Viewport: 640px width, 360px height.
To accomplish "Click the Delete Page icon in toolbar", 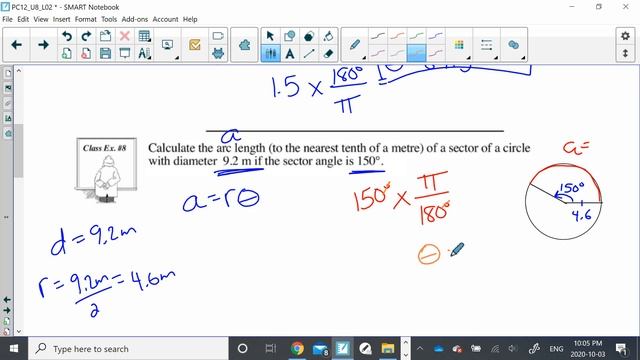I will pyautogui.click(x=86, y=53).
